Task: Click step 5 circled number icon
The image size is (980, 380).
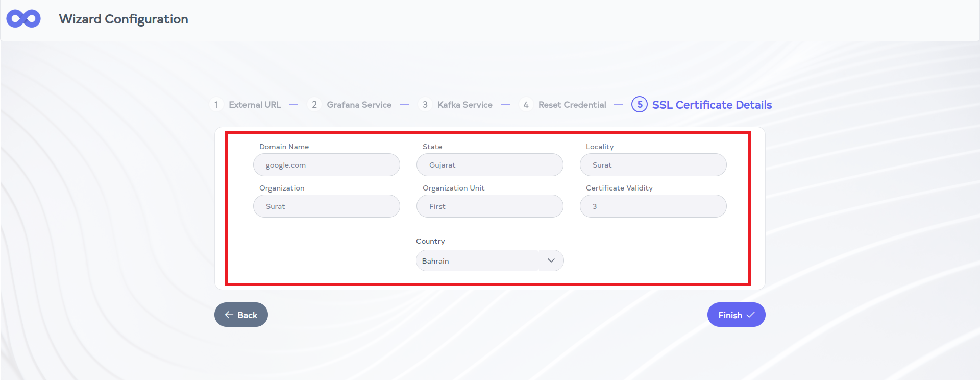Action: pos(639,105)
